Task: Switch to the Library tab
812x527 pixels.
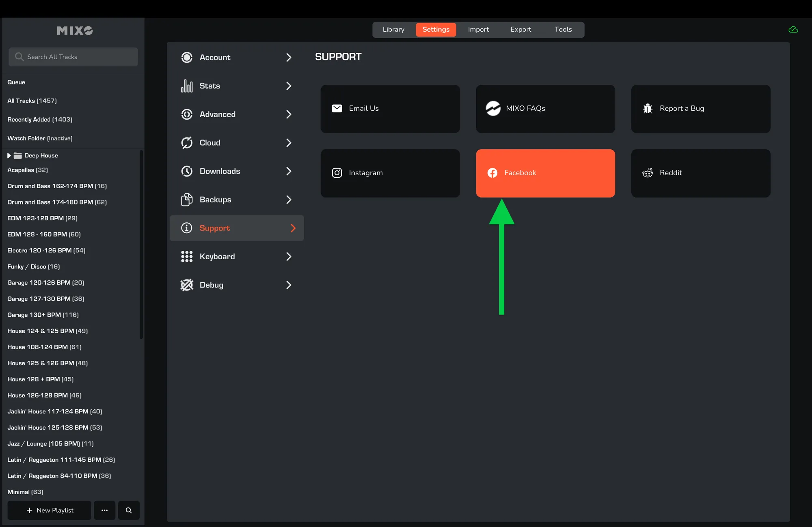Action: (393, 30)
